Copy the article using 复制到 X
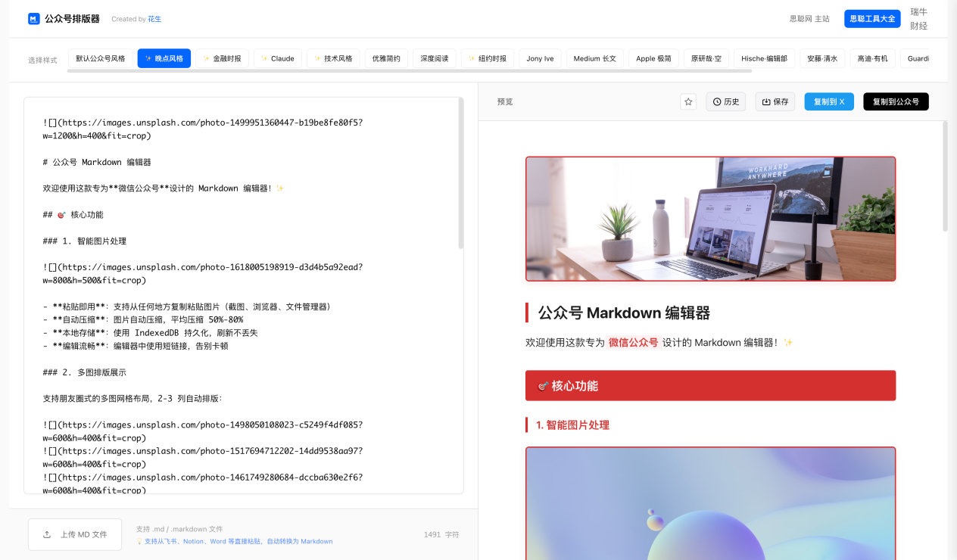The image size is (957, 560). tap(829, 101)
